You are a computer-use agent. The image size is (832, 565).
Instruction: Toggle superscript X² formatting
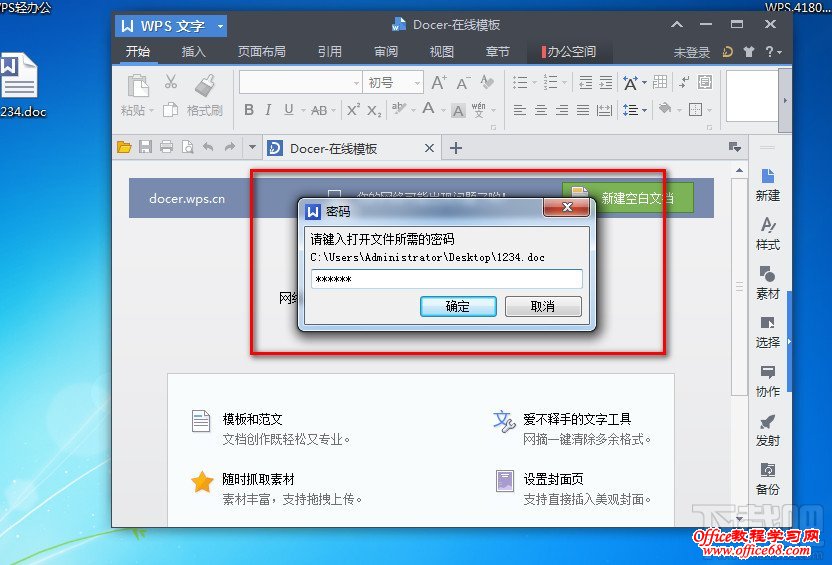353,110
